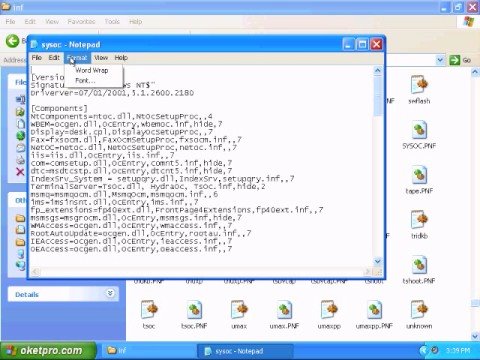Select the SYSOC.PNF file icon

(419, 130)
